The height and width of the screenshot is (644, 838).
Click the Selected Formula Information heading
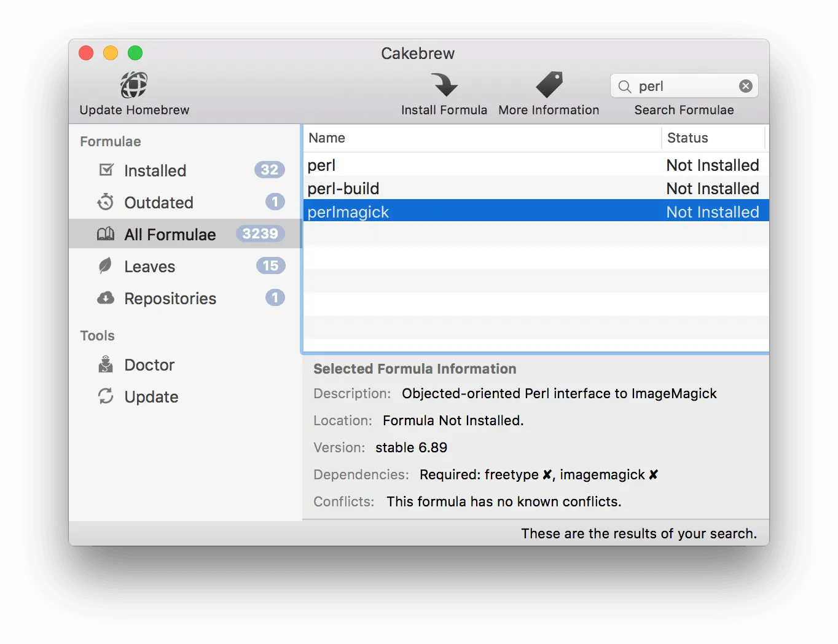coord(415,369)
